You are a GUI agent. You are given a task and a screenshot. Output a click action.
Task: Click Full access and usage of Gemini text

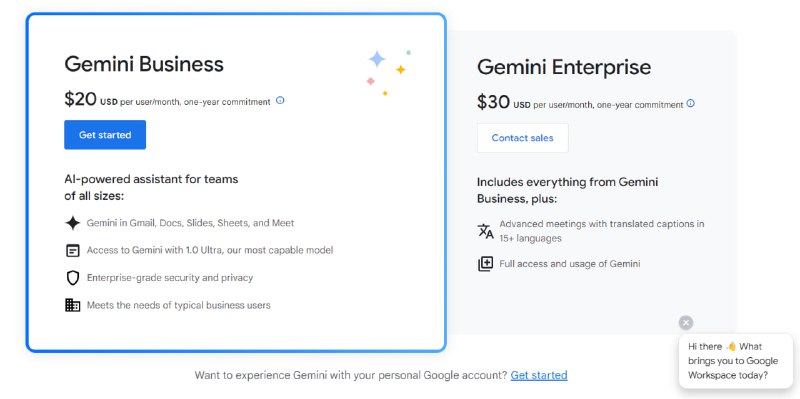569,264
